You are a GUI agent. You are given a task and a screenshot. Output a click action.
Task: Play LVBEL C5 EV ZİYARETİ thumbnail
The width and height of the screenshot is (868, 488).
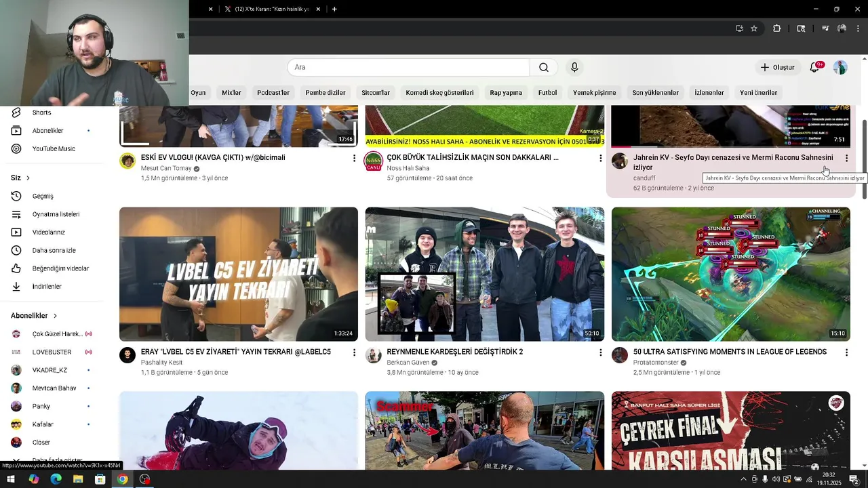[x=239, y=274]
